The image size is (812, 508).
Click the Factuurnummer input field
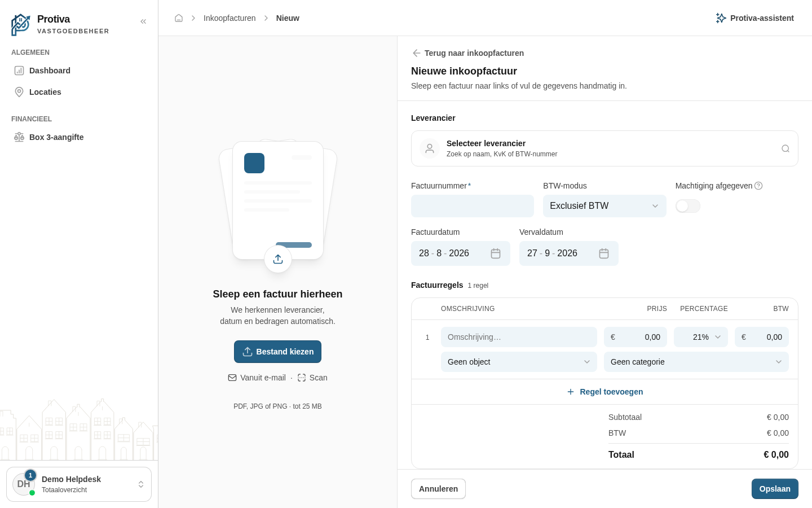pos(473,206)
